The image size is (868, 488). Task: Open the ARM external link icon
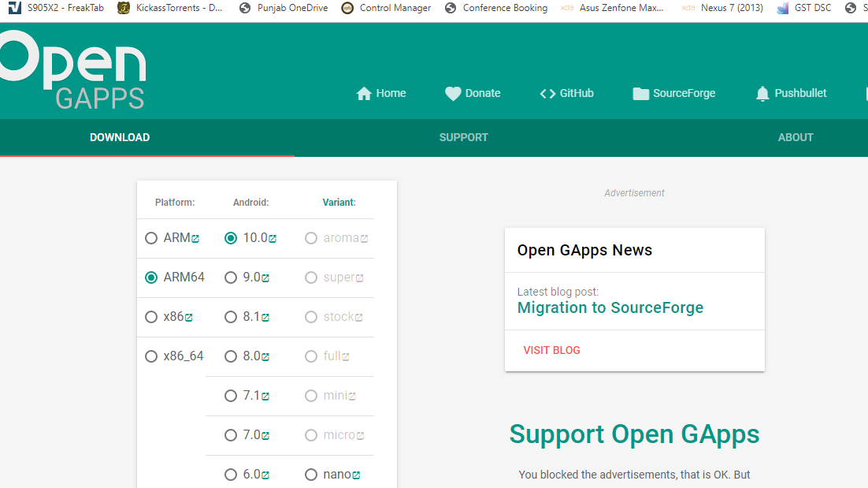pos(195,239)
